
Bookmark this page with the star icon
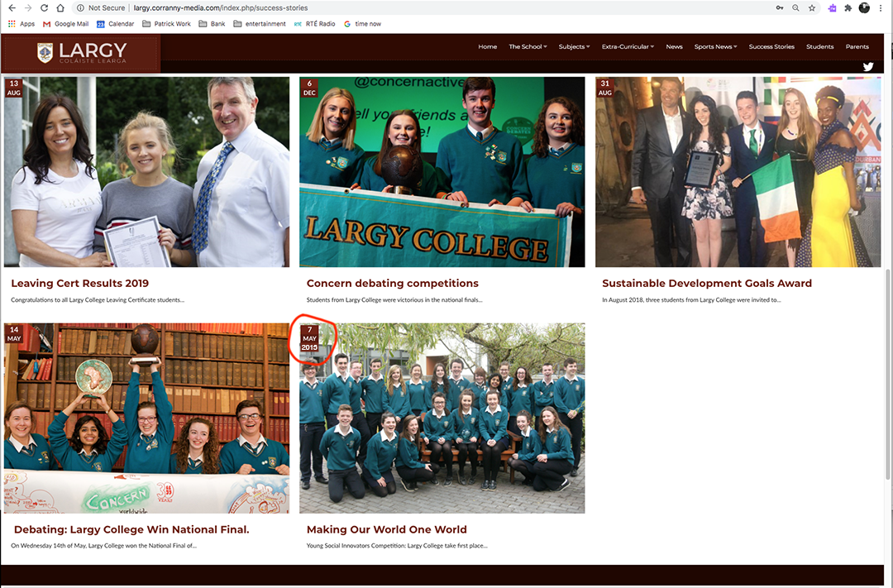tap(812, 7)
